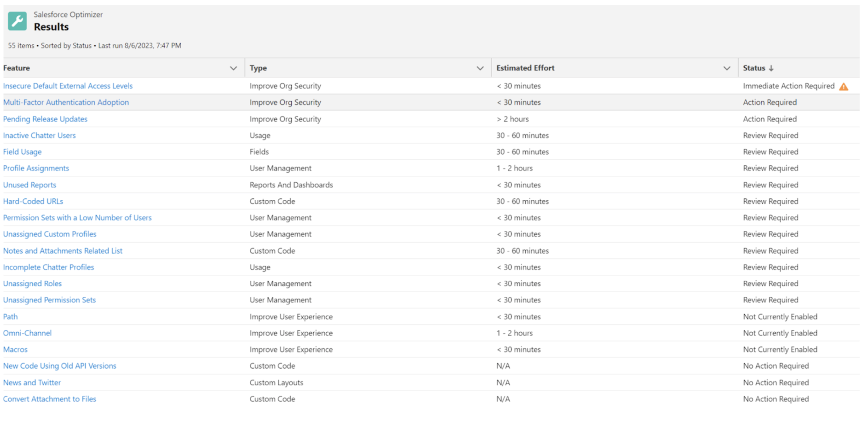868x431 pixels.
Task: Click '30 - 60 minutes' effort in Notes and Attachments row
Action: (x=523, y=251)
